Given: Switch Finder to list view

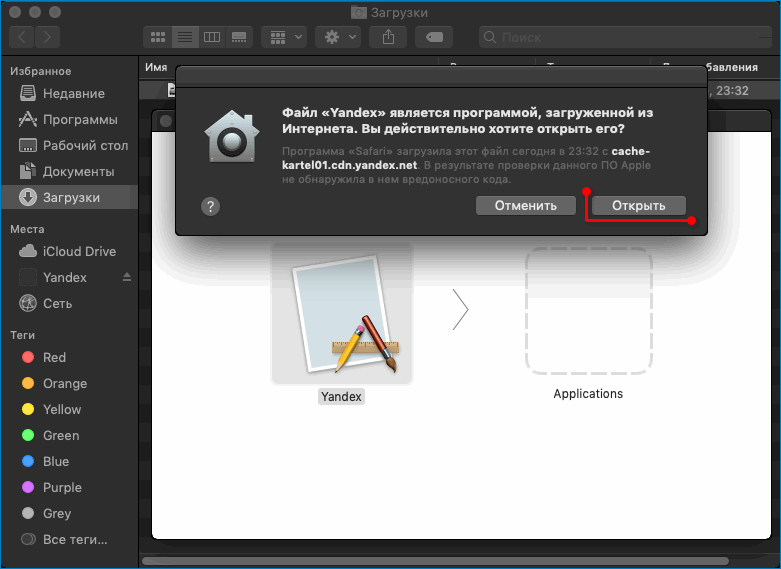Looking at the screenshot, I should pyautogui.click(x=185, y=37).
